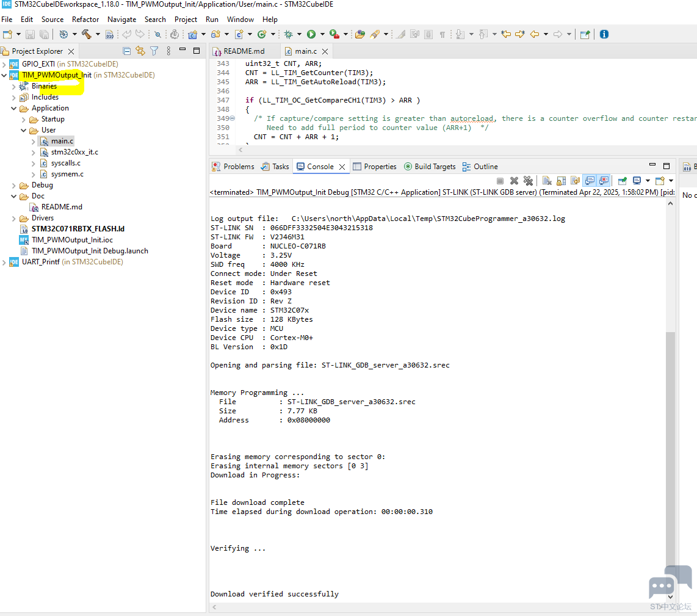Click the Open Type folder icon
This screenshot has width=697, height=616.
click(360, 34)
